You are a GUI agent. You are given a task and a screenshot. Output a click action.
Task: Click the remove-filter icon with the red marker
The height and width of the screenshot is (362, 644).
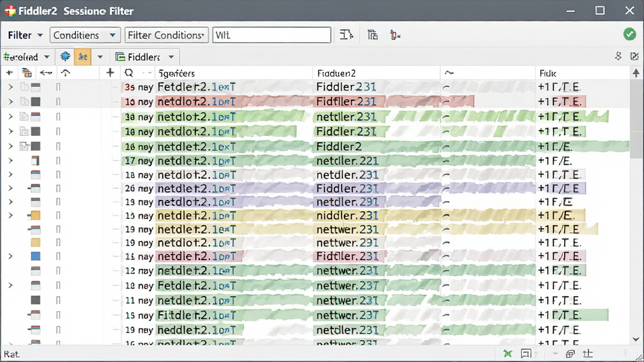pyautogui.click(x=395, y=35)
